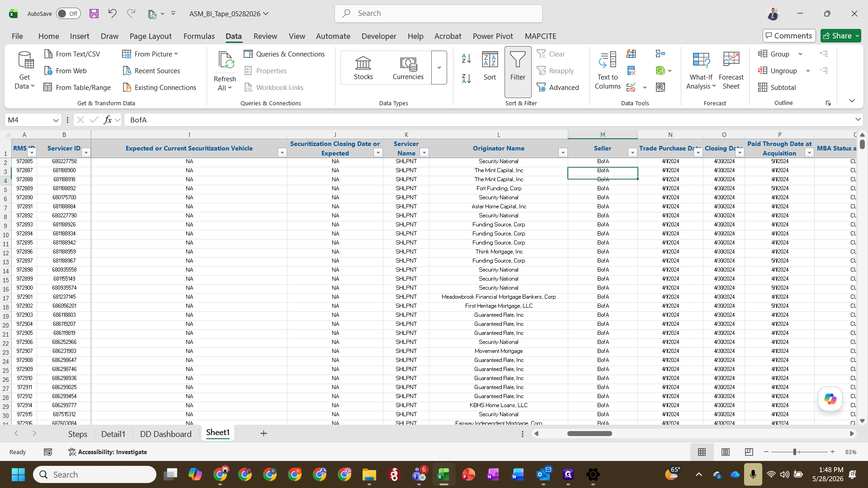Switch to Page Layout view icon
Image resolution: width=868 pixels, height=488 pixels.
point(726,452)
